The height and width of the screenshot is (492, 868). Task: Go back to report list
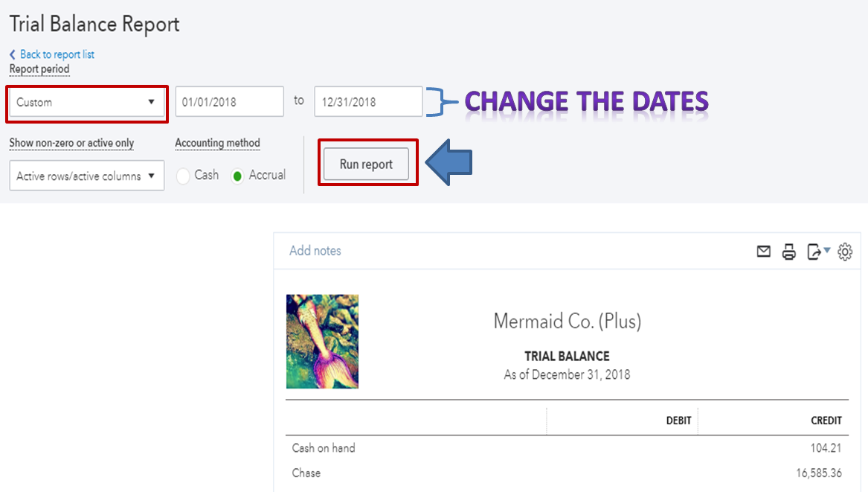(x=57, y=54)
